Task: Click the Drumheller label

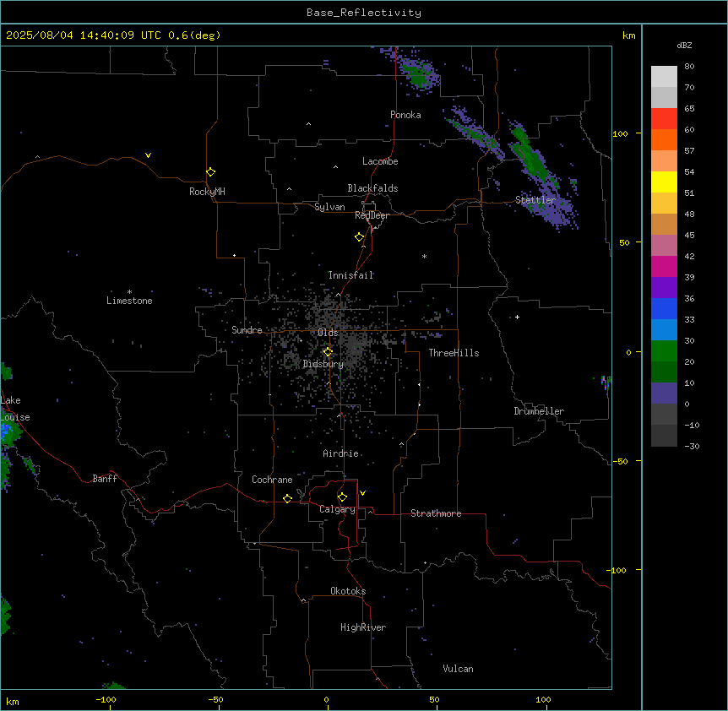Action: coord(539,411)
